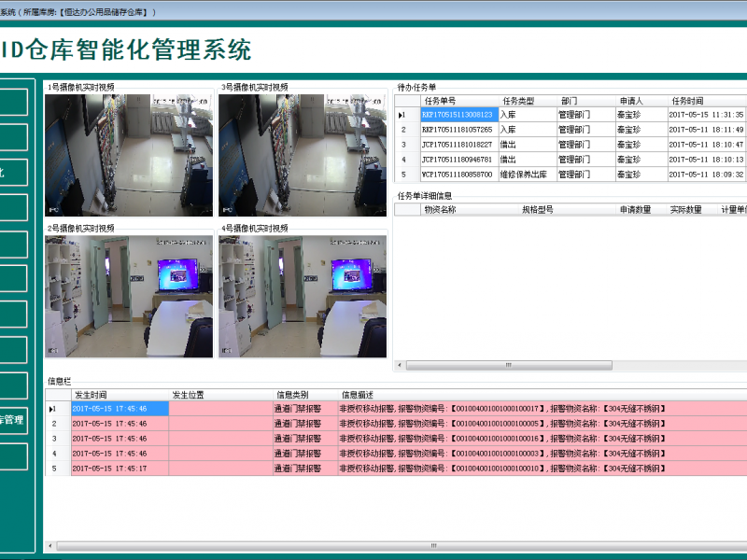The height and width of the screenshot is (560, 747).
Task: Click 物资名称 header in task details
Action: [440, 210]
